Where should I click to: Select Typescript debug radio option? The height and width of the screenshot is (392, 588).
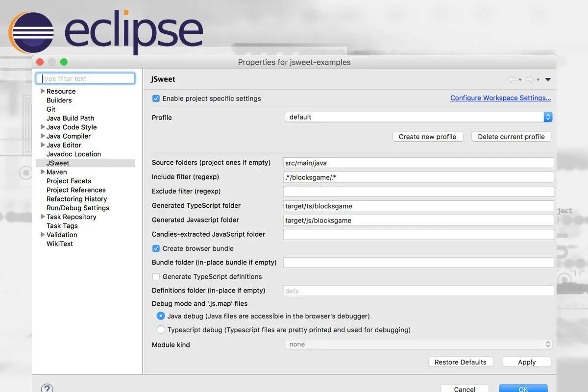pyautogui.click(x=161, y=330)
